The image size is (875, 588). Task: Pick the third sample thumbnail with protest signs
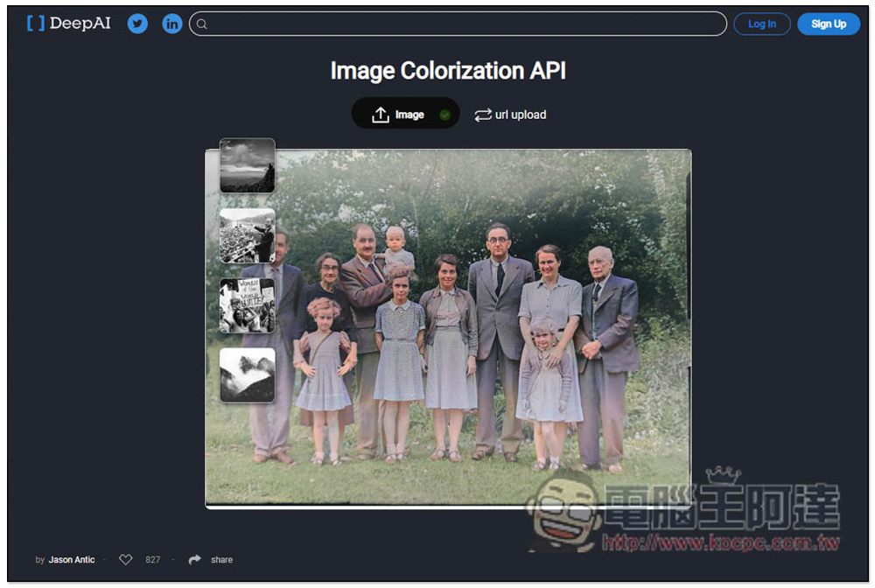pos(247,305)
